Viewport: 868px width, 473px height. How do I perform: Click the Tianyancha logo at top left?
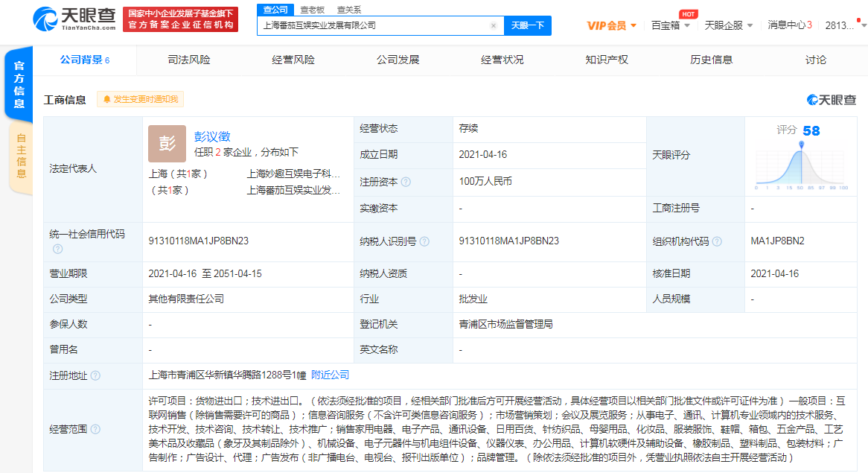point(74,19)
